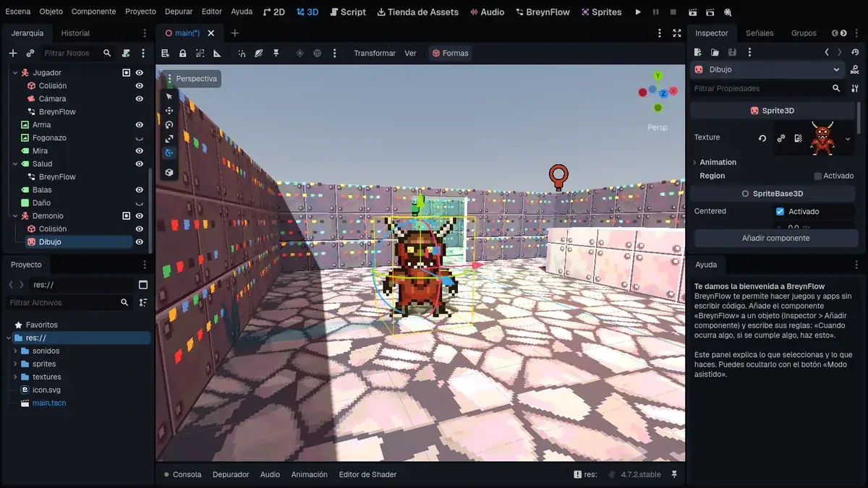This screenshot has width=868, height=488.
Task: Open the instance scene link icon in Jerarquía
Action: point(30,53)
